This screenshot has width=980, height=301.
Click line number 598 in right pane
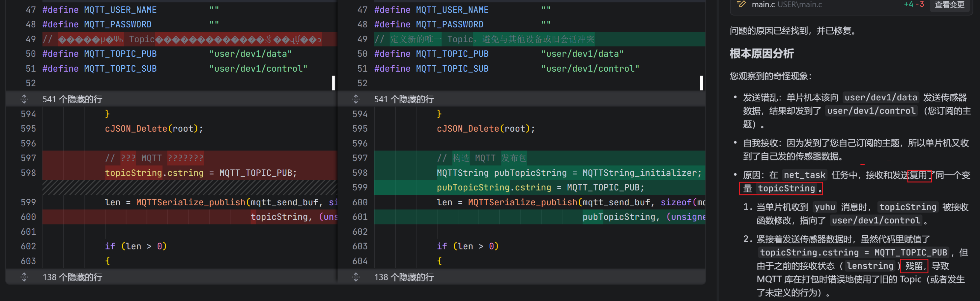pos(360,173)
